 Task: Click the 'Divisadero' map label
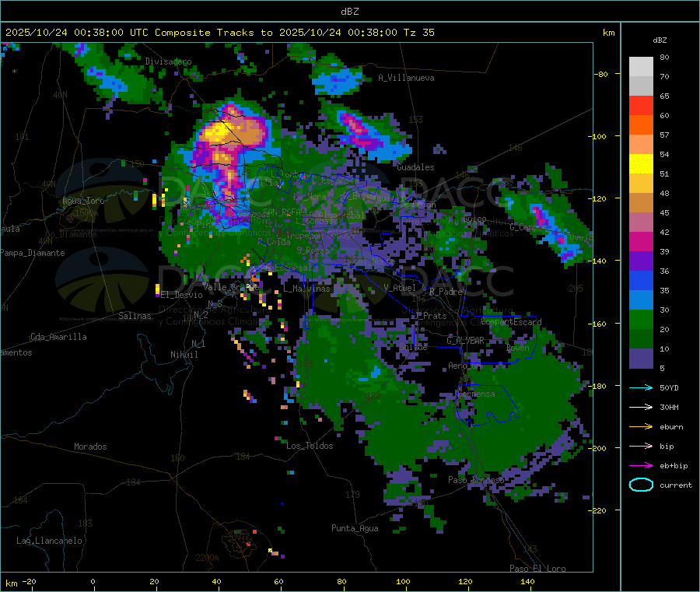168,61
